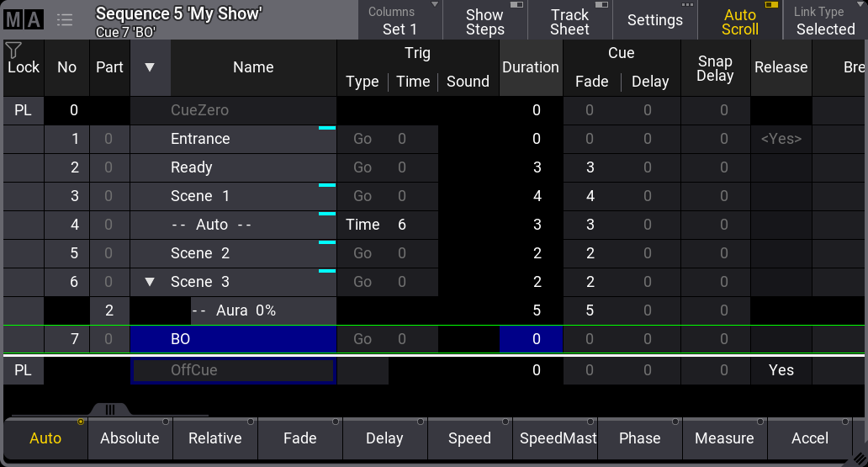Toggle Show Steps option

[x=484, y=21]
